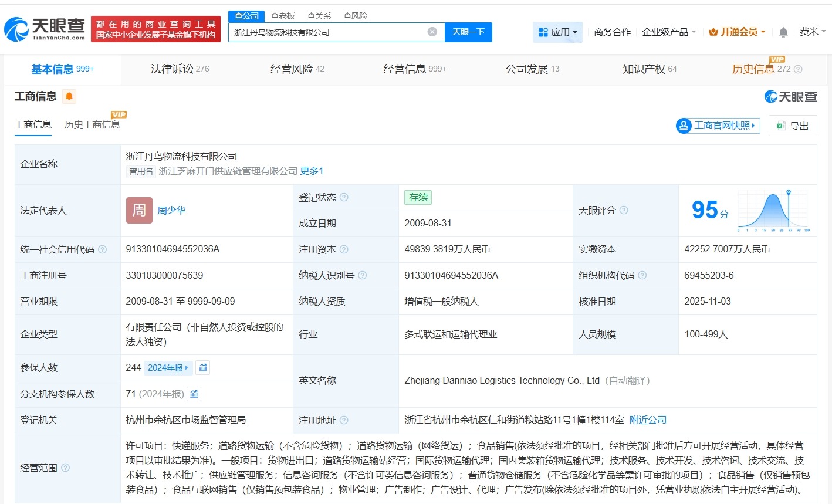Screen dimensions: 832x504
Task: Click help icon beside 历史信息 tab
Action: coord(797,69)
